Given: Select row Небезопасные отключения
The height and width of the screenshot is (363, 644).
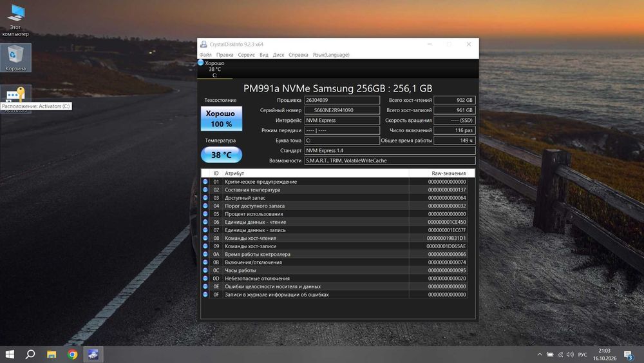Looking at the screenshot, I should [x=335, y=279].
